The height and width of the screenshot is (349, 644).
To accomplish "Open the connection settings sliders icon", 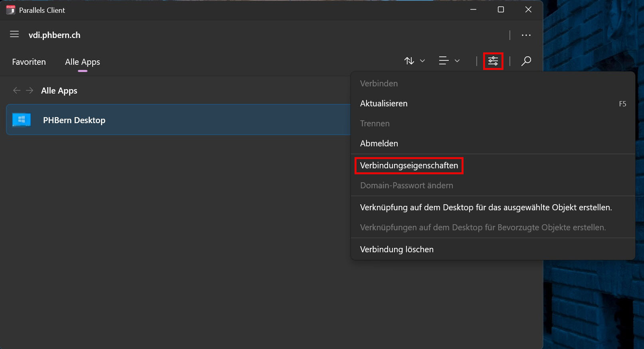I will 493,61.
